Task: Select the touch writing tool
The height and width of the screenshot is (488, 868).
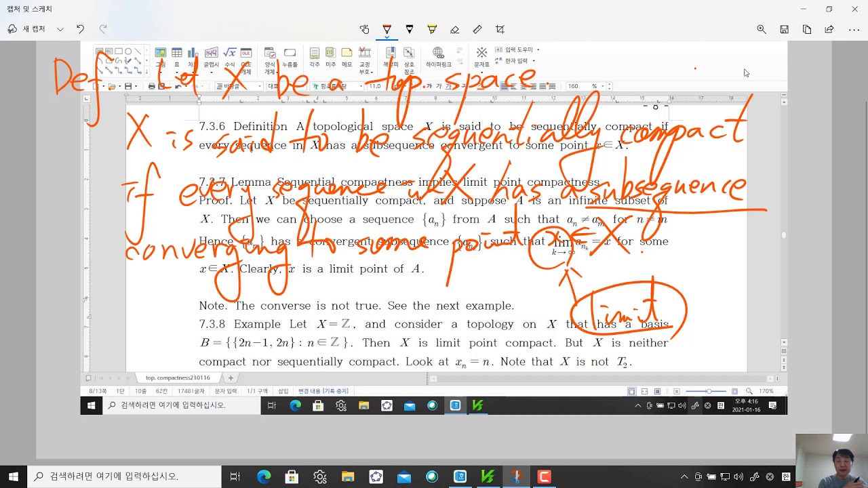Action: coord(364,29)
